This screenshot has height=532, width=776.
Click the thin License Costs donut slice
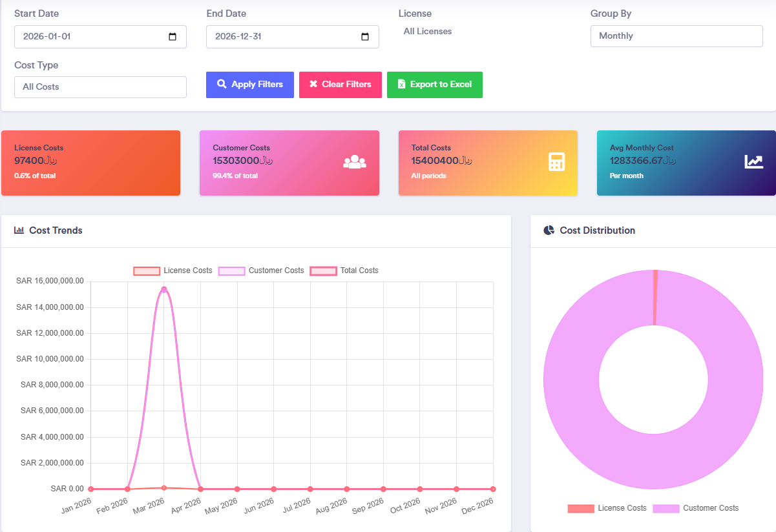(x=655, y=297)
